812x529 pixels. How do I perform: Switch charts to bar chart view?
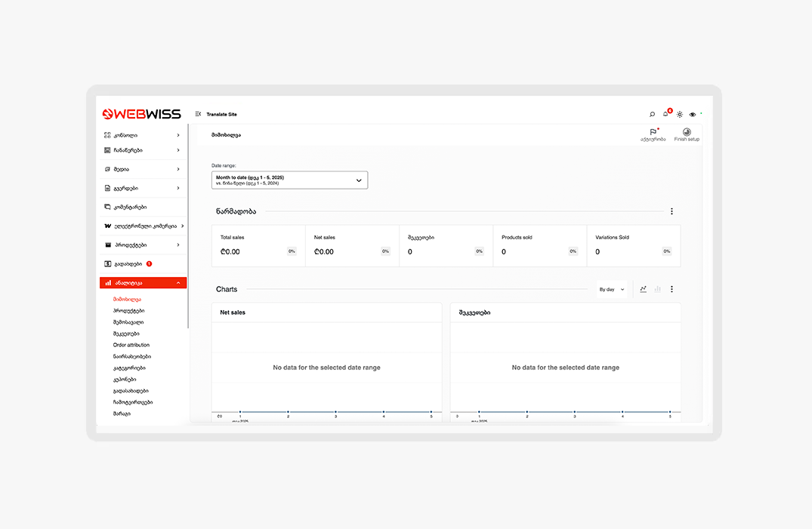pos(657,289)
